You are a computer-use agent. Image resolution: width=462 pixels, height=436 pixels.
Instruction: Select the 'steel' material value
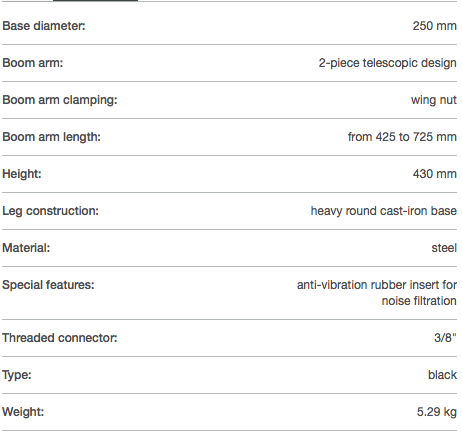[444, 248]
